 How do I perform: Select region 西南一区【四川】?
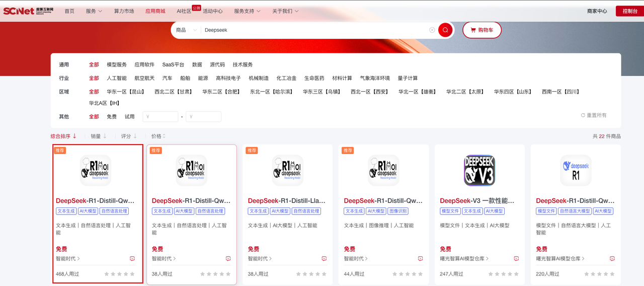click(561, 92)
